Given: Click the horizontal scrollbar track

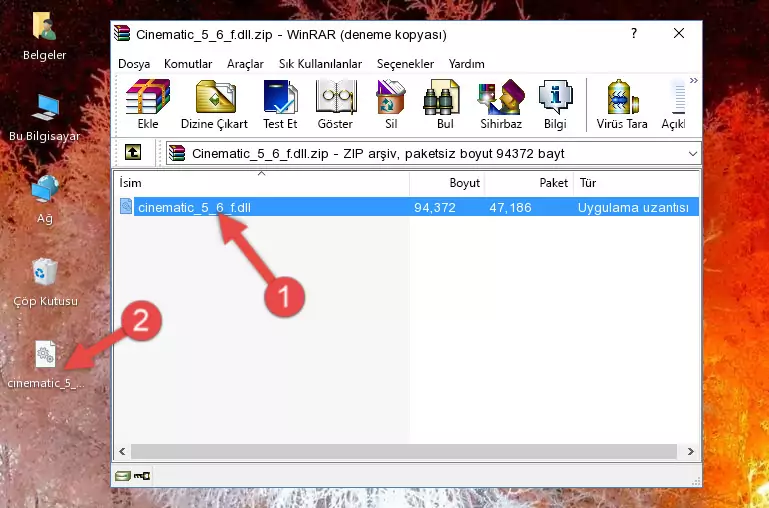Looking at the screenshot, I should coord(404,451).
